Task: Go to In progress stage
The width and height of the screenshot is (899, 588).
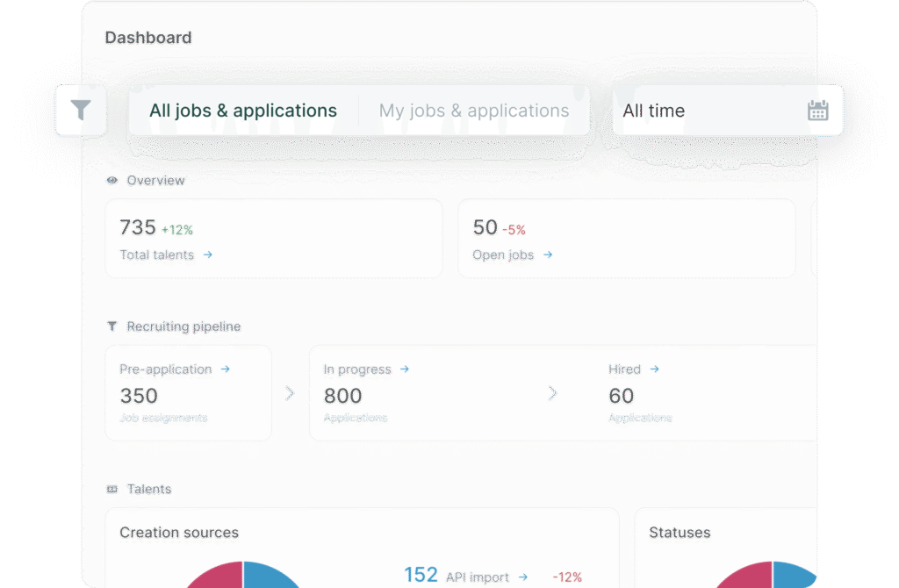Action: point(357,369)
